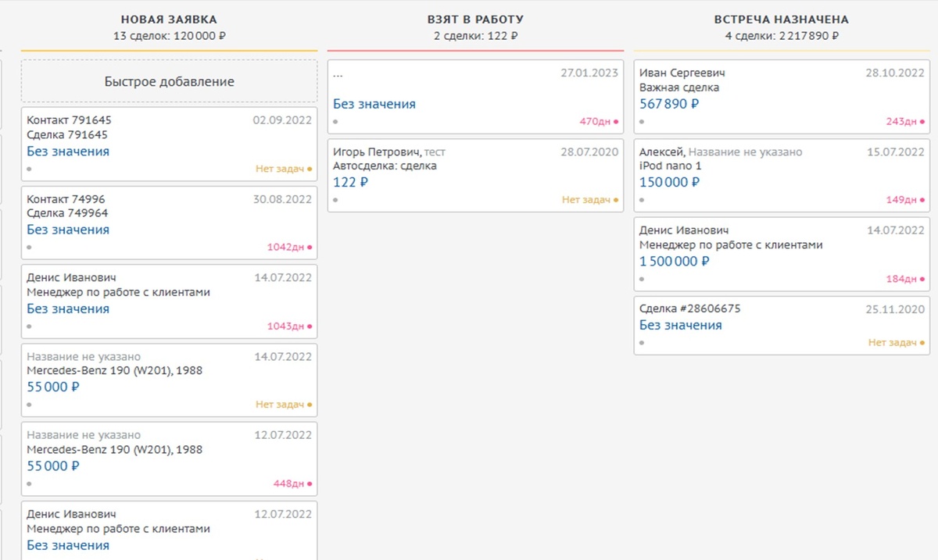Click the "Быстрое добавление" quick add box
This screenshot has height=560, width=938.
(169, 81)
